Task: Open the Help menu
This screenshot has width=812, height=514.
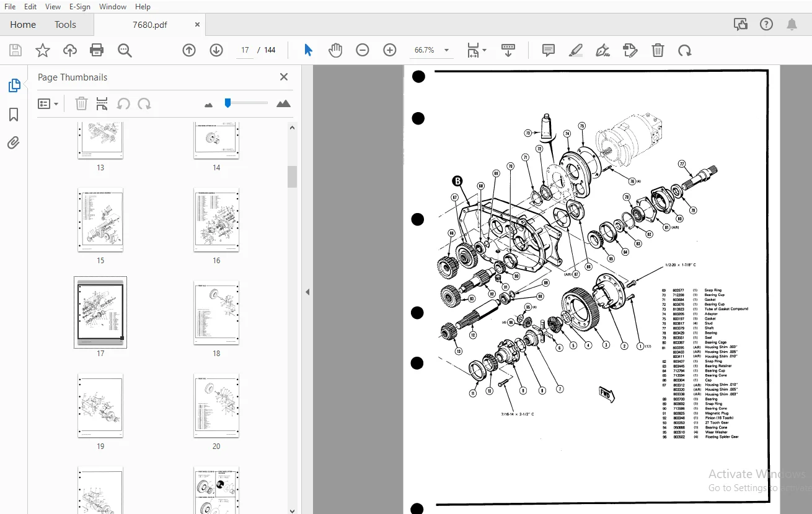Action: [143, 7]
